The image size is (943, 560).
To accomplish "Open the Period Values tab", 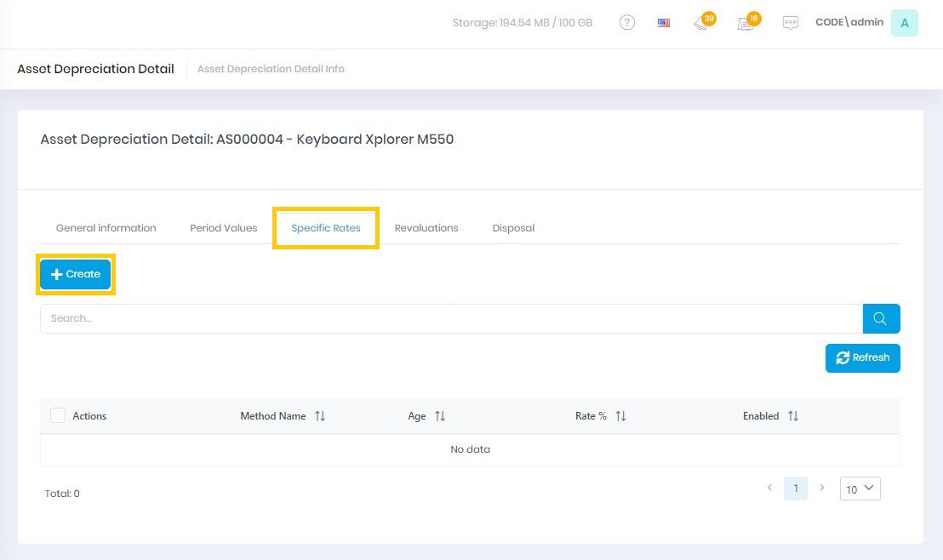I will coord(223,228).
